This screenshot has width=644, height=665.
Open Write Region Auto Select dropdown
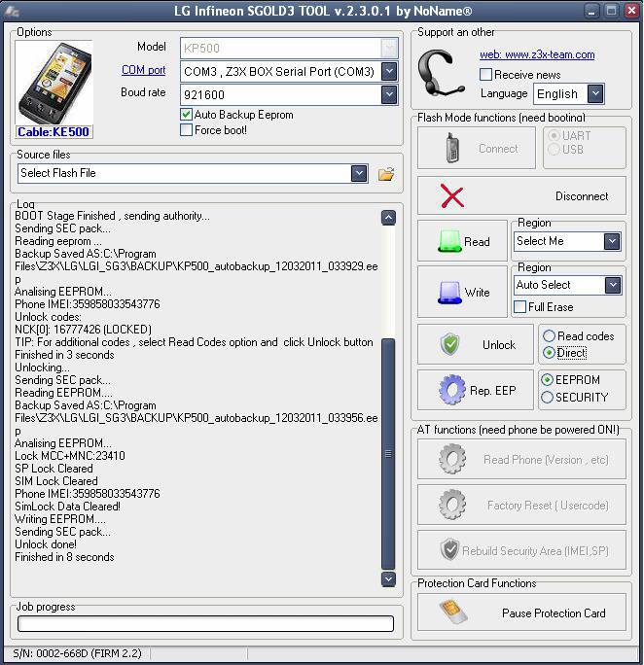[613, 285]
